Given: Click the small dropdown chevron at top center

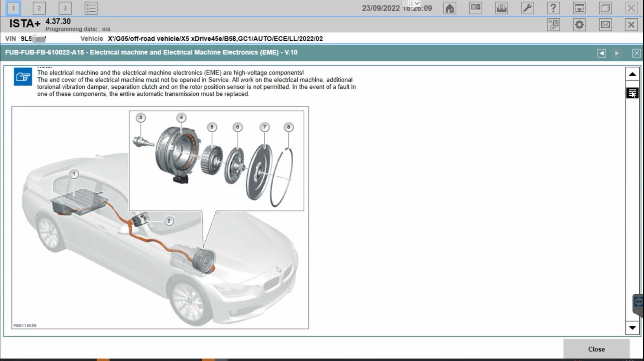Looking at the screenshot, I should [x=417, y=4].
